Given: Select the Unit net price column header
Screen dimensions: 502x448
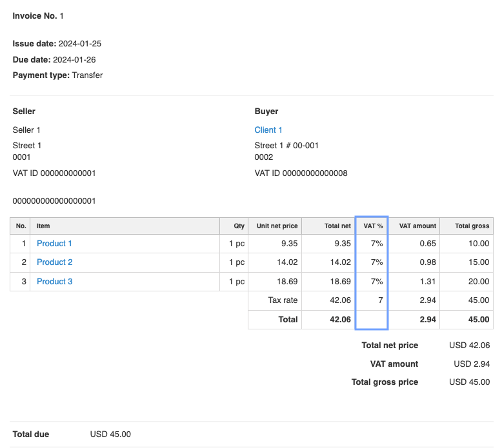Looking at the screenshot, I should pos(277,226).
